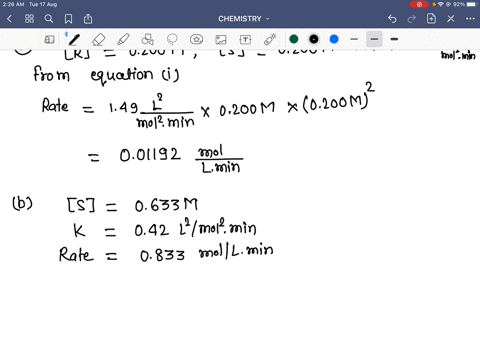Open the search tool
Screen dimensions: 480x360
[x=49, y=19]
